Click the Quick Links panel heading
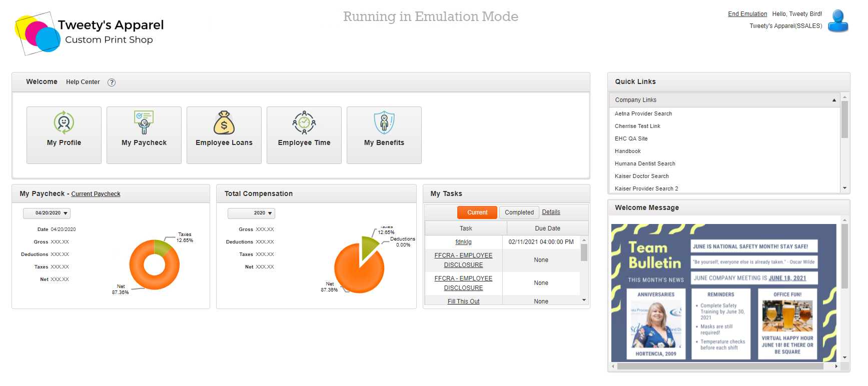The width and height of the screenshot is (868, 386). [635, 81]
